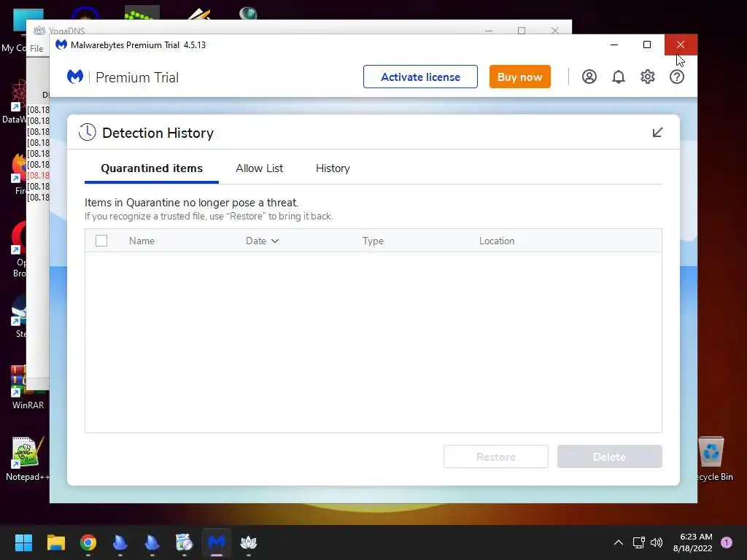Switch to the History tab
Image resolution: width=747 pixels, height=560 pixels.
(333, 168)
